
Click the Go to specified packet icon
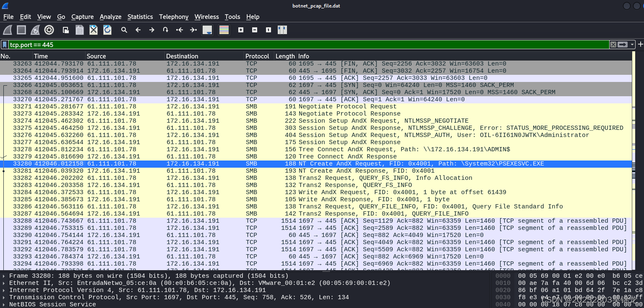point(166,30)
